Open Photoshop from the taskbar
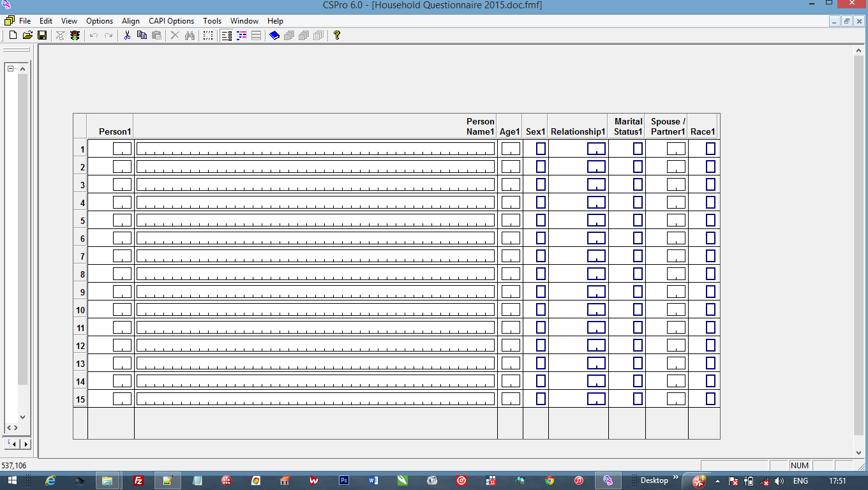 pyautogui.click(x=344, y=480)
